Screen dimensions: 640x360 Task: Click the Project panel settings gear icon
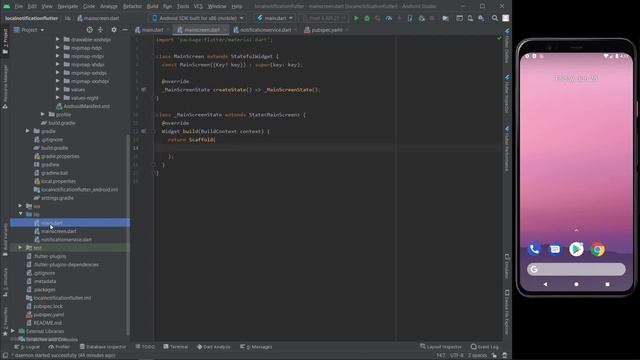[x=114, y=30]
